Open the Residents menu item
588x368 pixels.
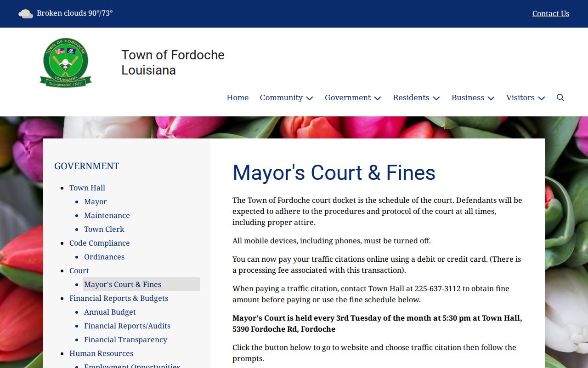[411, 98]
